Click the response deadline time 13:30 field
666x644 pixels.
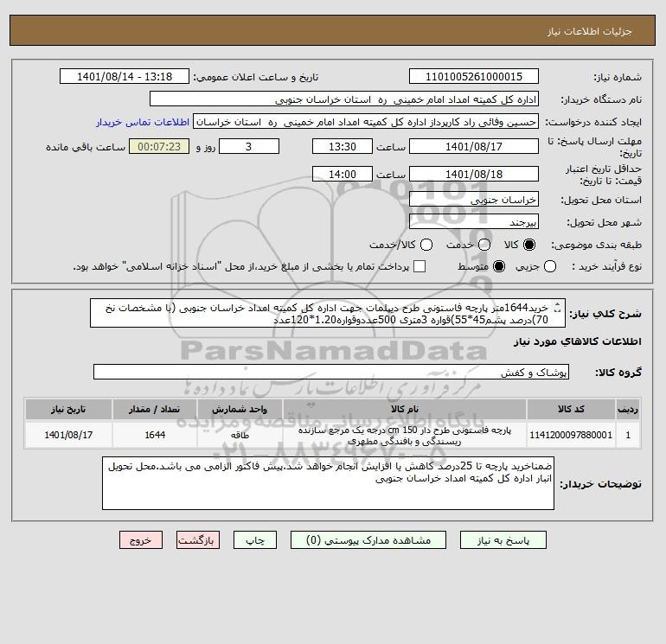click(x=343, y=146)
